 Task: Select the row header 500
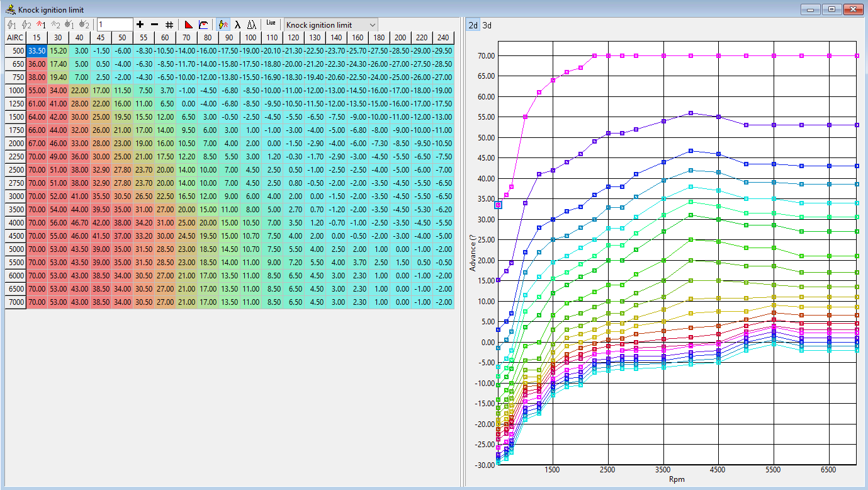[15, 50]
